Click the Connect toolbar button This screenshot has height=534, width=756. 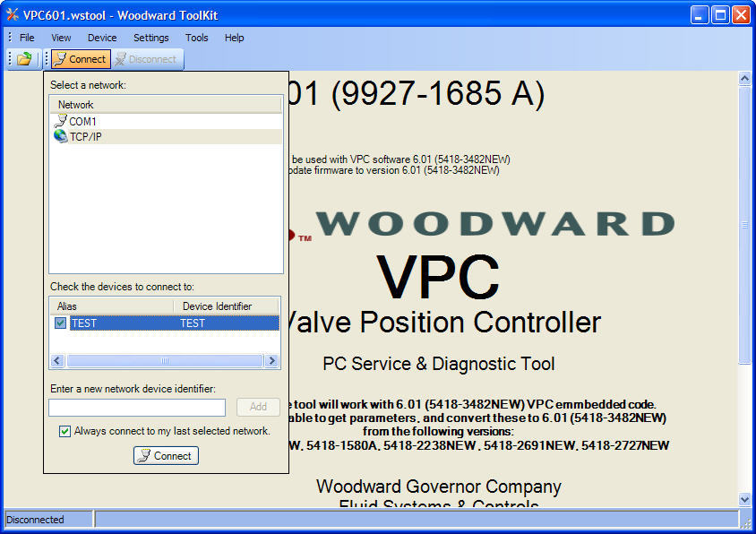(81, 59)
